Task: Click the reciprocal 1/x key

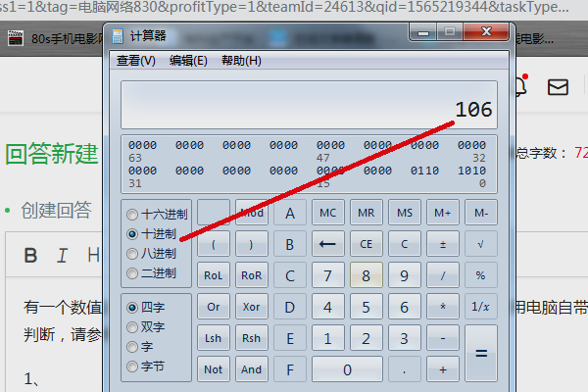Action: [481, 307]
